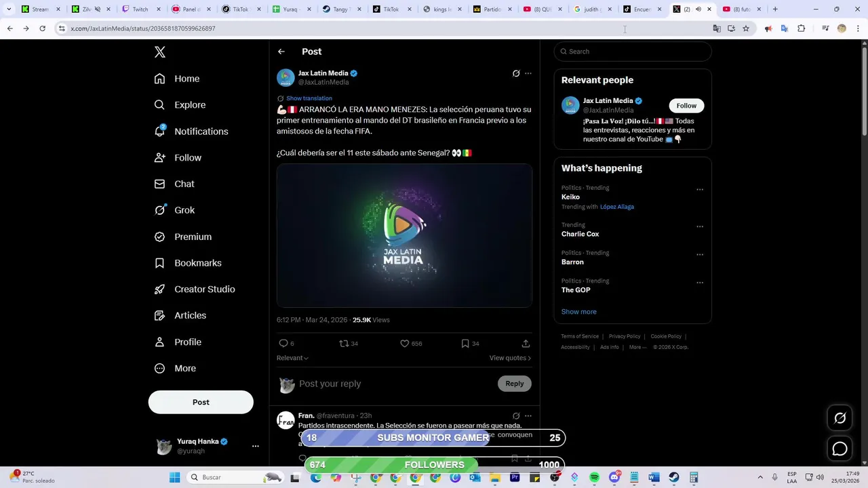The image size is (868, 488).
Task: Open the X logo home link
Action: click(x=160, y=52)
